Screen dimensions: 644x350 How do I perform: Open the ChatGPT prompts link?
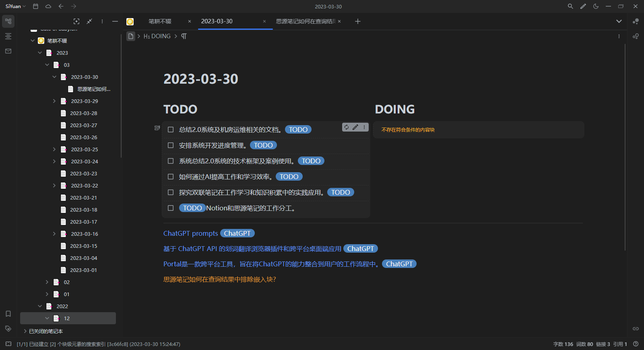coord(191,233)
